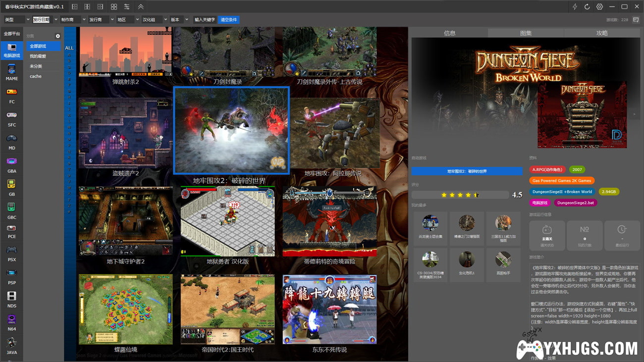This screenshot has width=644, height=362.
Task: Switch to the 图集 tab
Action: (x=526, y=33)
